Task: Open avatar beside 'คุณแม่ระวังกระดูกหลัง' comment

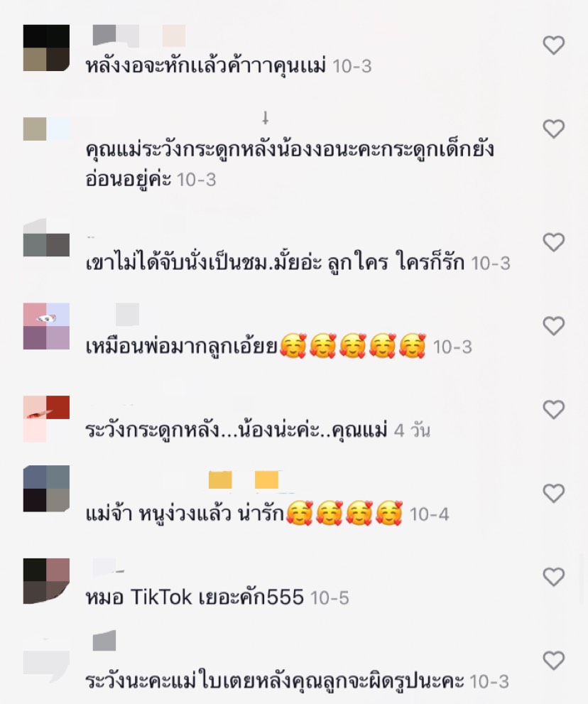Action: (x=46, y=129)
